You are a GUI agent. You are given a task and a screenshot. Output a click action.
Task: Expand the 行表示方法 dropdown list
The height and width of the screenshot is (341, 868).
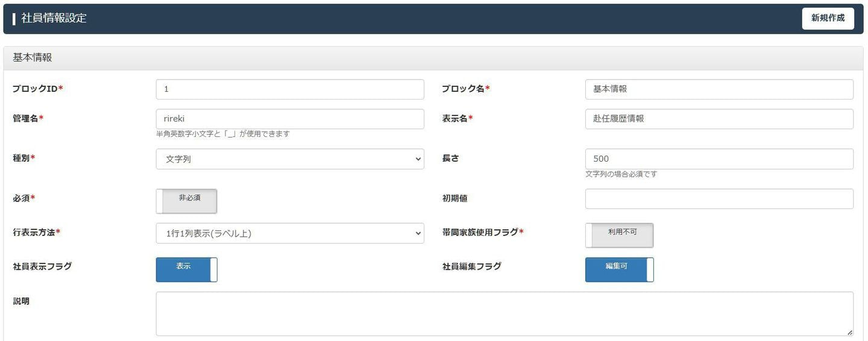point(289,234)
